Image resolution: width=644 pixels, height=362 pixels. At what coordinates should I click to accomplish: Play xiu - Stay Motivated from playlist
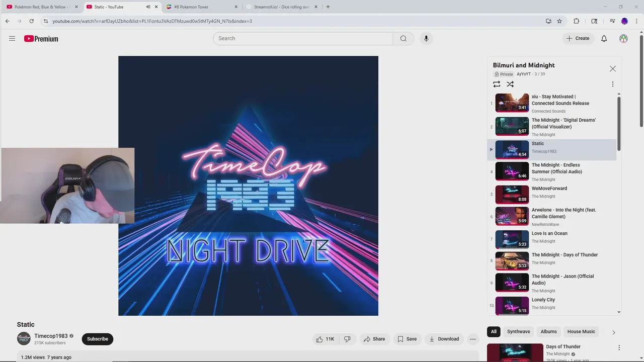click(551, 103)
